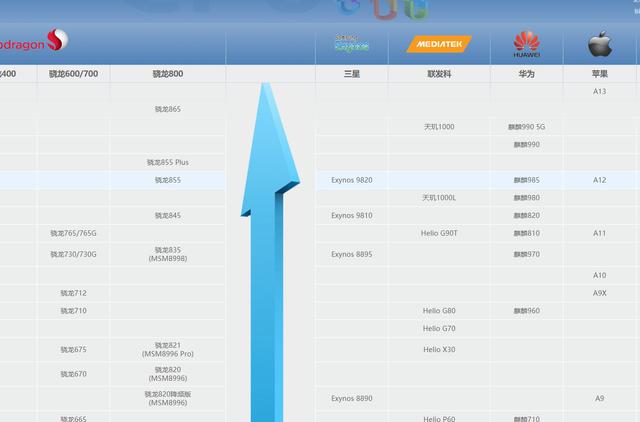This screenshot has width=640, height=422.
Task: Click the 骁龙821 (MSM8996 Pro) cell
Action: click(x=168, y=350)
